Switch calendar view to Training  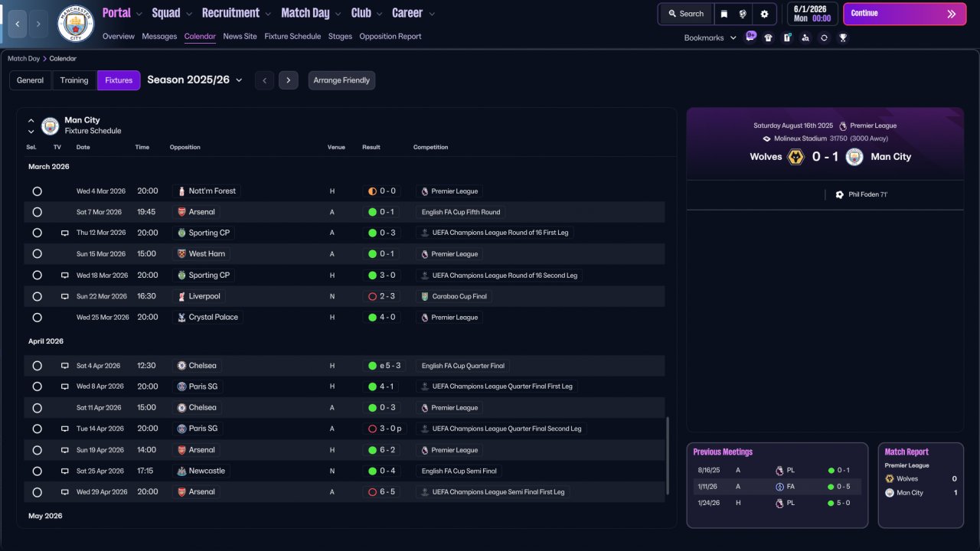tap(74, 80)
